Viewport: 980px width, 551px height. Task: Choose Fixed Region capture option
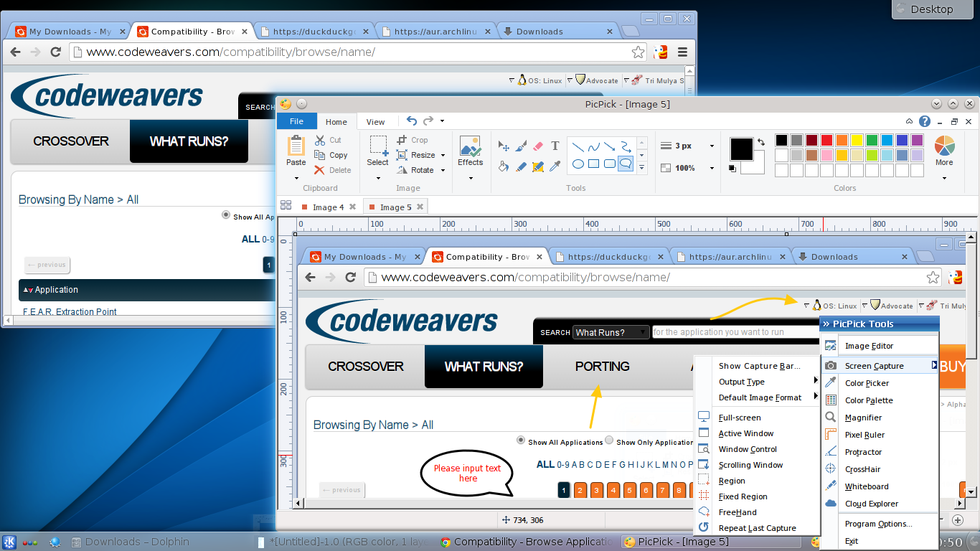point(758,496)
